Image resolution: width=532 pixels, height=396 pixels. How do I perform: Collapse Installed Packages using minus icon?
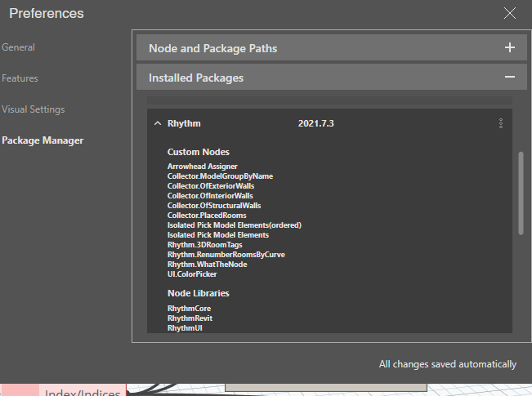[x=510, y=77]
